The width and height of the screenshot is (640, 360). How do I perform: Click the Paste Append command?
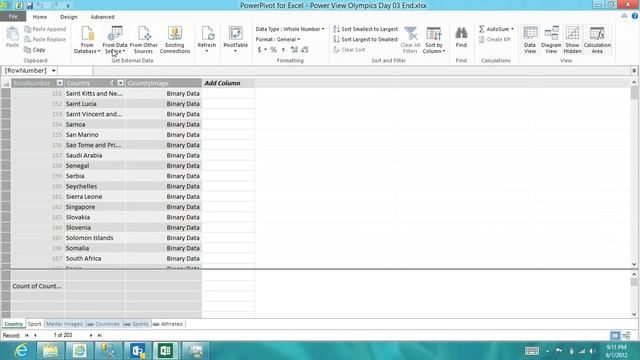point(45,29)
